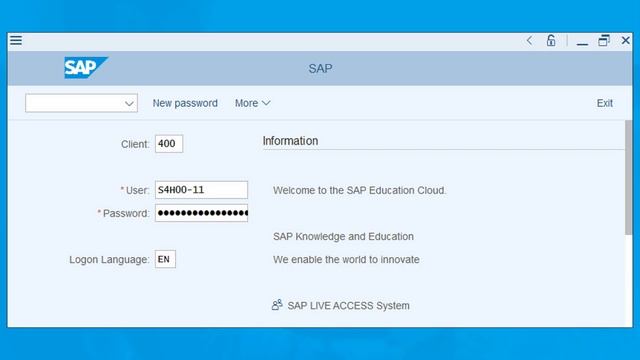Click the SAP logo
Image resolution: width=640 pixels, height=360 pixels.
click(86, 68)
